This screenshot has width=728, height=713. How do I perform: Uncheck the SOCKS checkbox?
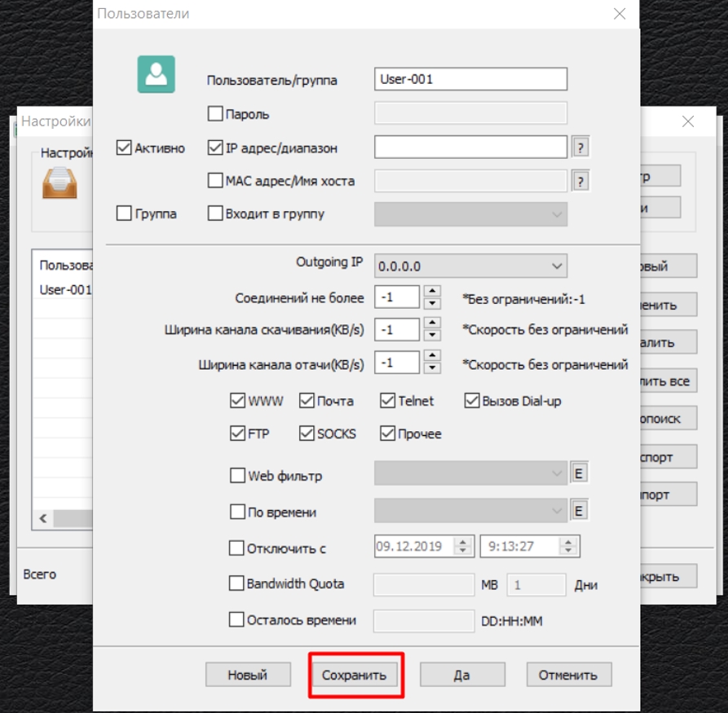point(307,433)
